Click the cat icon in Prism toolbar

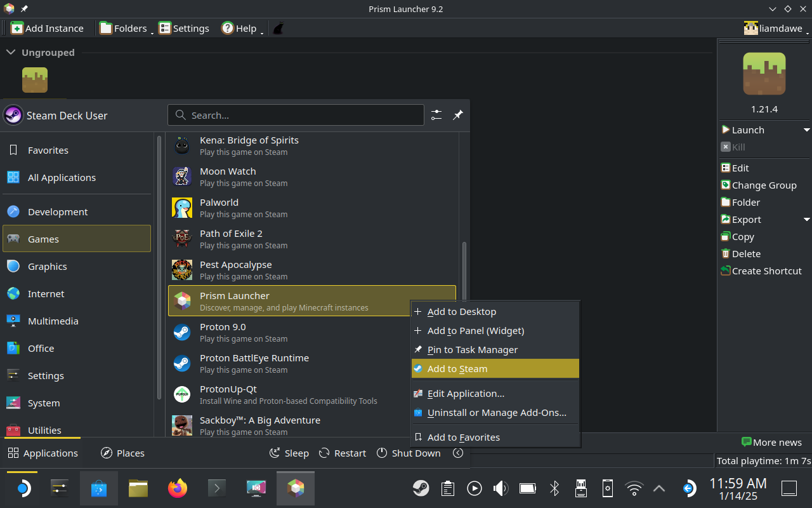pos(278,28)
